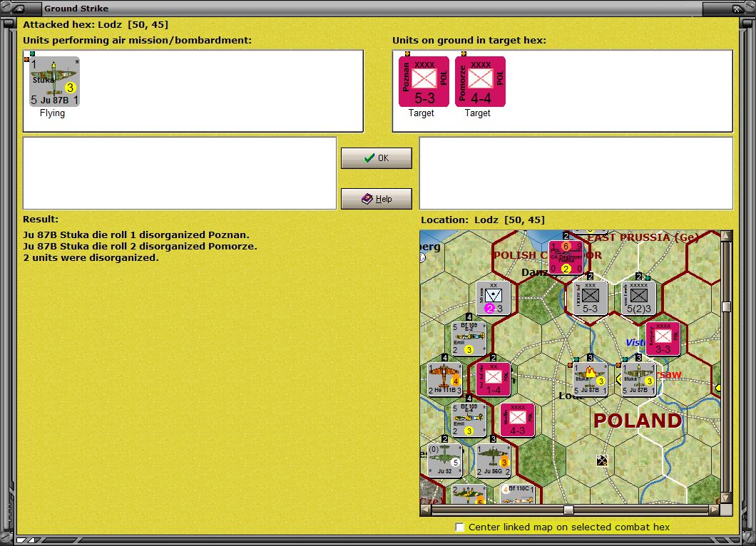Open the window system menu icon
The image size is (756, 546).
point(20,8)
